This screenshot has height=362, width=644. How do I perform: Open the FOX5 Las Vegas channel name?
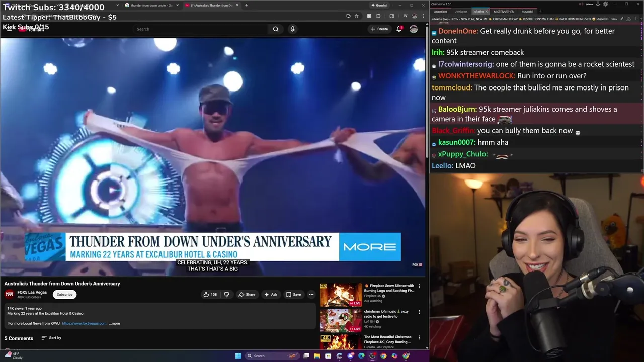click(32, 292)
